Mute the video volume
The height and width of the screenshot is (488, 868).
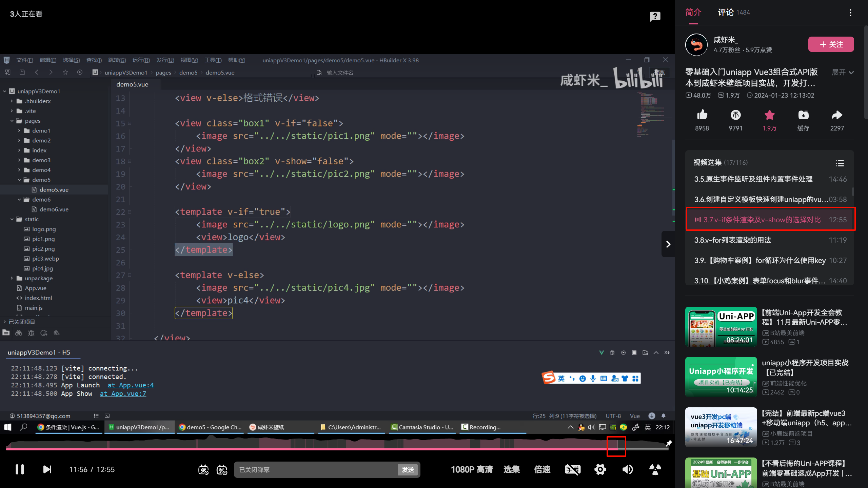(628, 469)
